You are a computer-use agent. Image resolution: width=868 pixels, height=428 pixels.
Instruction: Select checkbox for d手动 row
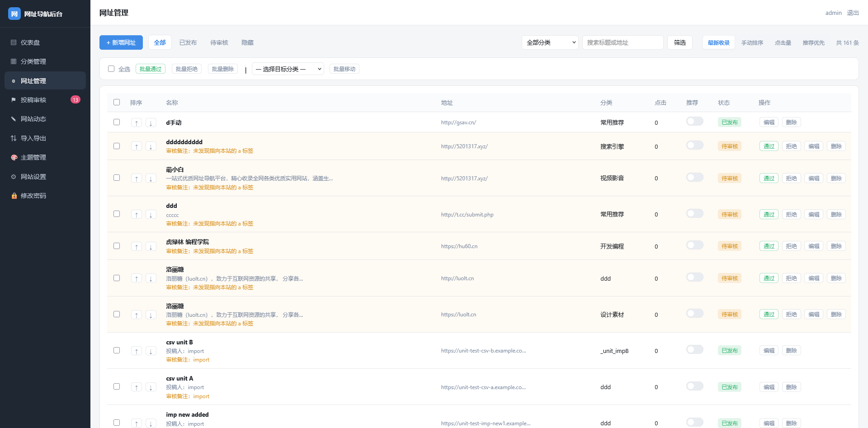[117, 122]
